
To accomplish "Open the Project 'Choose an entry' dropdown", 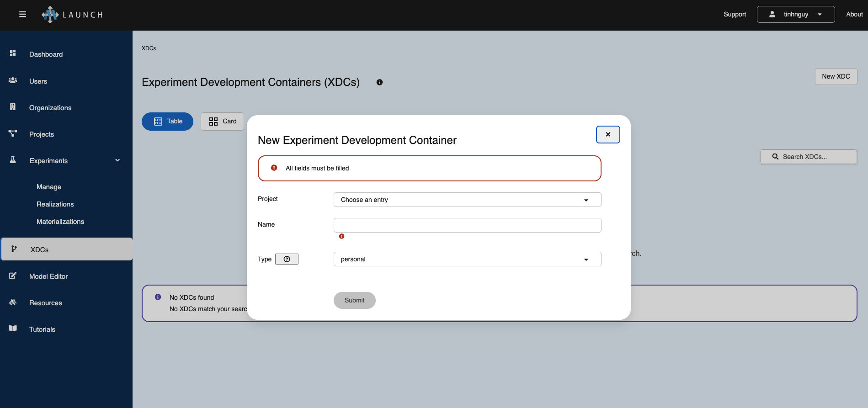I will (x=467, y=200).
